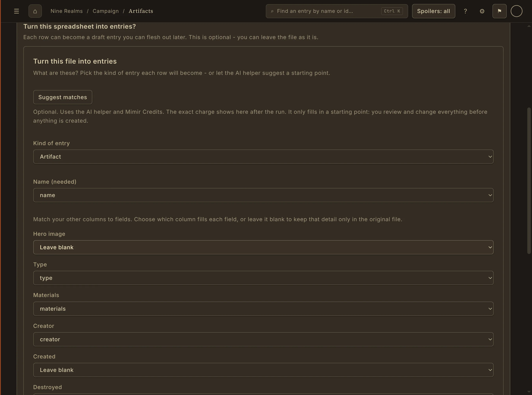This screenshot has width=532, height=395.
Task: Open the hamburger navigation menu
Action: tap(17, 11)
